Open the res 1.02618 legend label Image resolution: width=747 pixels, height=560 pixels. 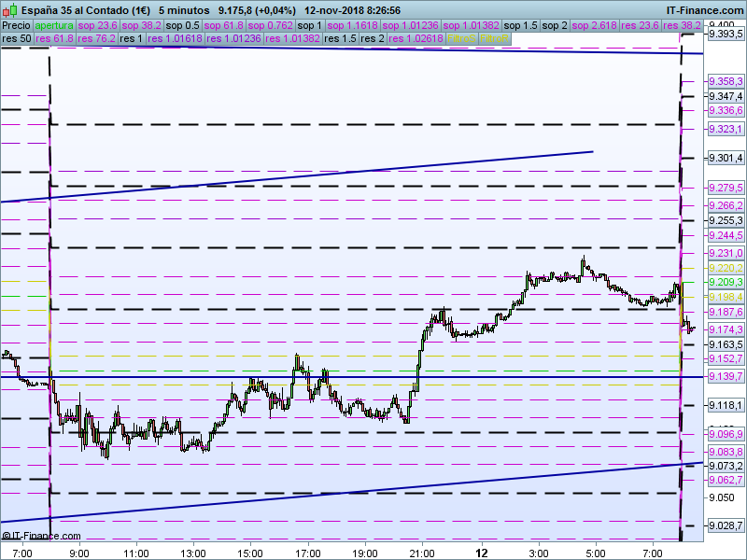[416, 38]
